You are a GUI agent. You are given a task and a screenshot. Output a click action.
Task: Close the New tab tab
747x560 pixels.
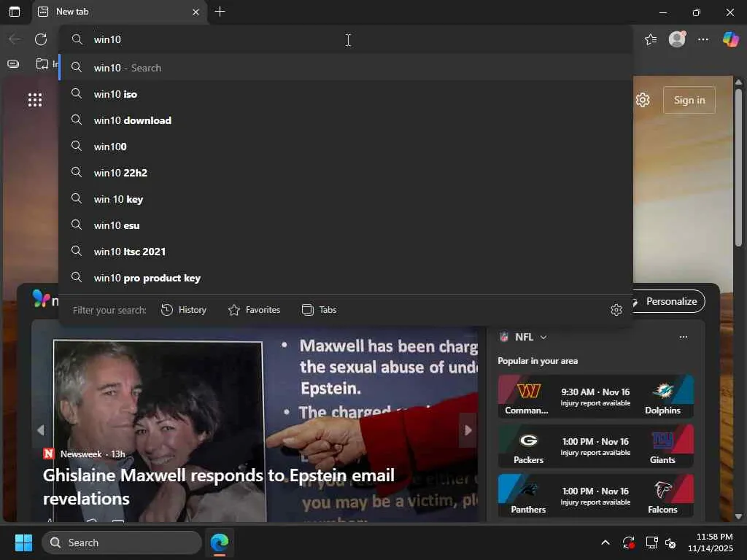pyautogui.click(x=196, y=12)
